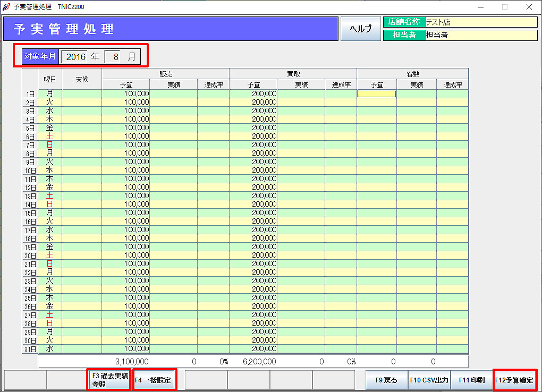Click F9 戻る to go back
The height and width of the screenshot is (392, 542).
tap(386, 380)
